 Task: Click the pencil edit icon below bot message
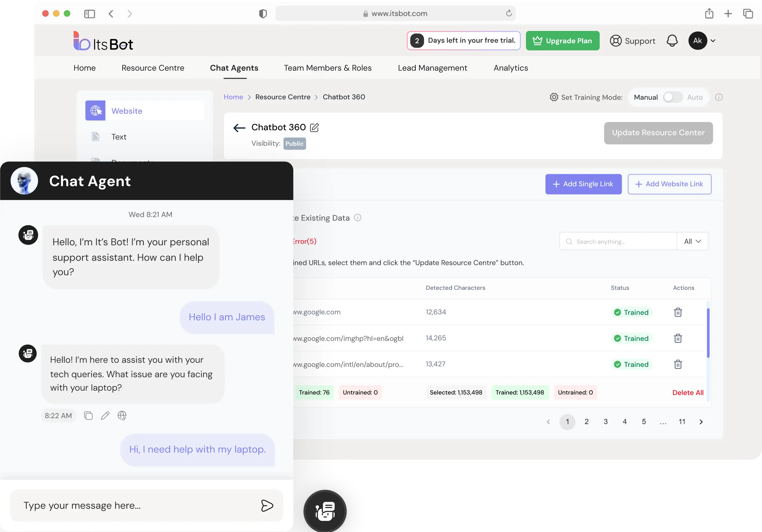click(x=105, y=415)
